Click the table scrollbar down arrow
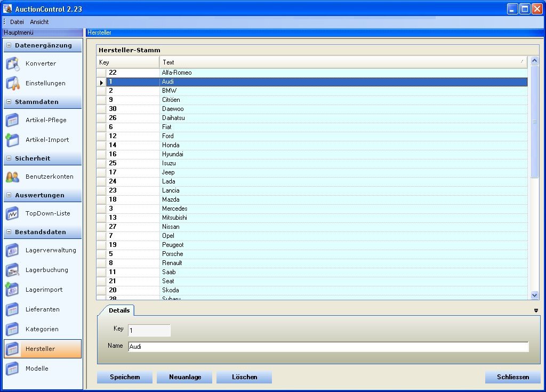The width and height of the screenshot is (546, 392). pos(534,295)
